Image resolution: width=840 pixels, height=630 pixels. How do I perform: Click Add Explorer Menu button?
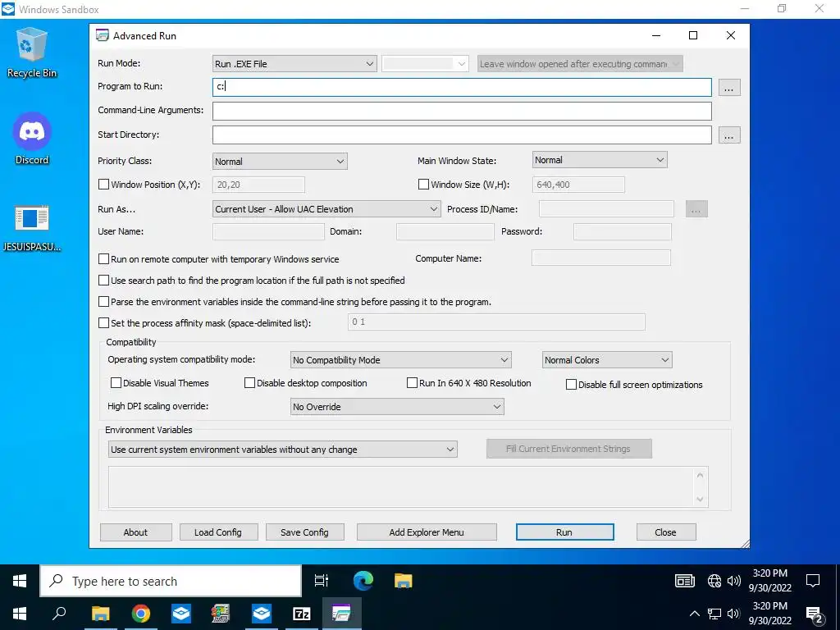pos(427,532)
